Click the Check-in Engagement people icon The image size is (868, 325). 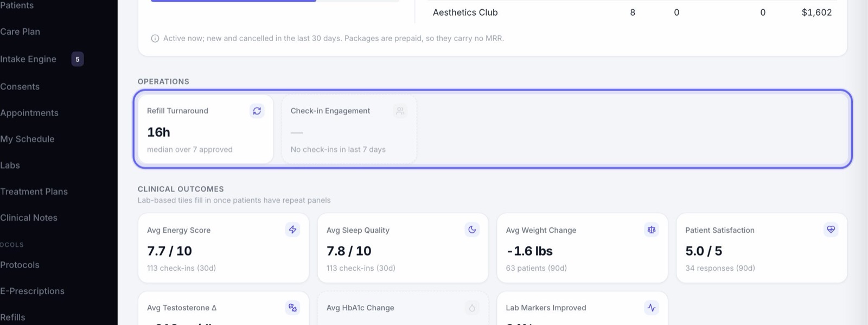pyautogui.click(x=400, y=111)
